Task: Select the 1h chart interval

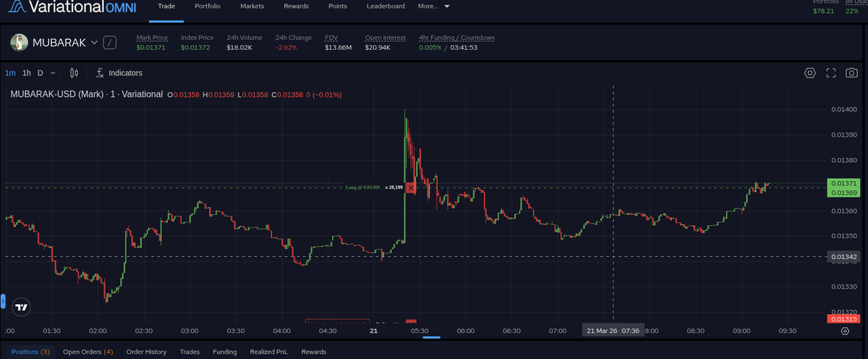Action: click(27, 72)
